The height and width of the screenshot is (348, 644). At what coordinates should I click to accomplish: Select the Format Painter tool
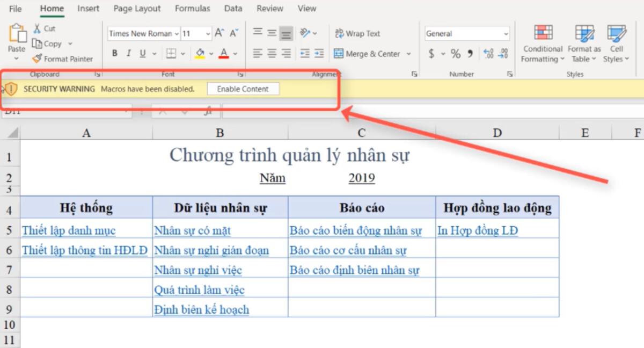pyautogui.click(x=63, y=59)
